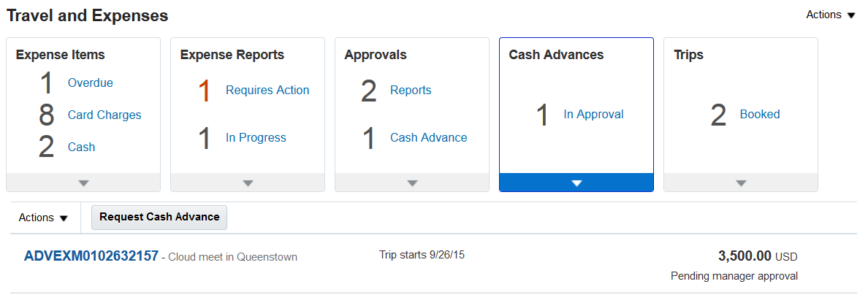Select the Trips tile heading
The height and width of the screenshot is (303, 868).
point(688,55)
